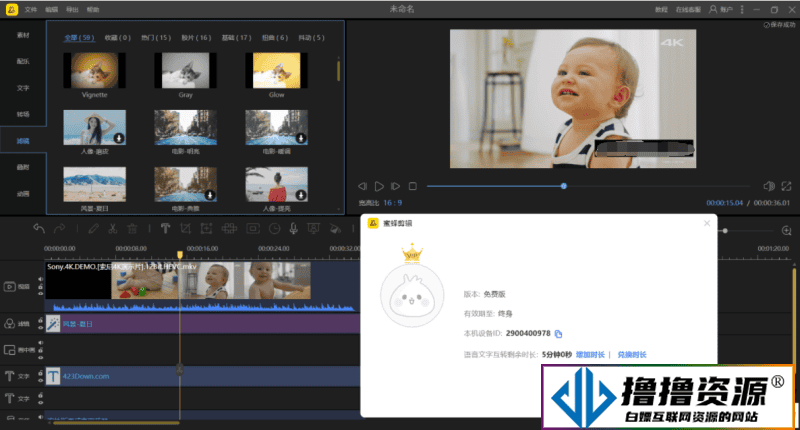Mute the picture-in-picture track
The height and width of the screenshot is (430, 800).
(x=40, y=343)
